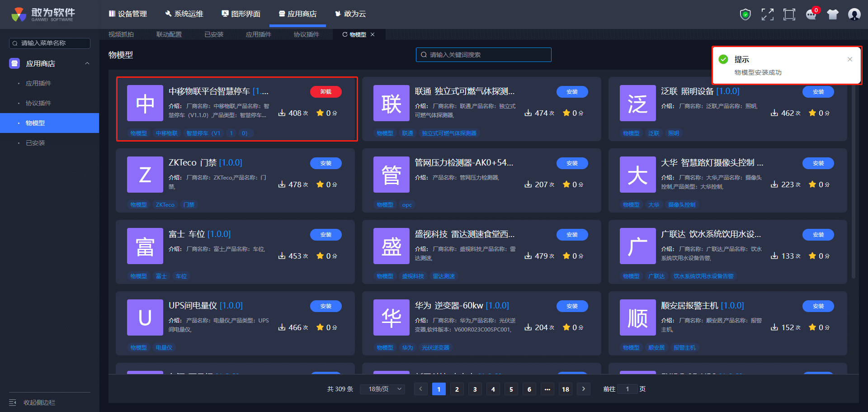
Task: Install the ZKTeco 门禁 model
Action: 325,163
